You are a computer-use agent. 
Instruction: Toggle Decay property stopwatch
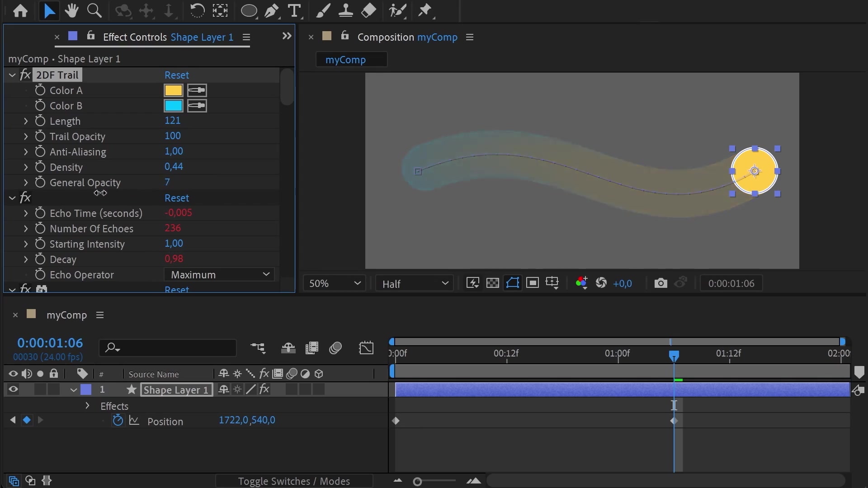pyautogui.click(x=40, y=259)
